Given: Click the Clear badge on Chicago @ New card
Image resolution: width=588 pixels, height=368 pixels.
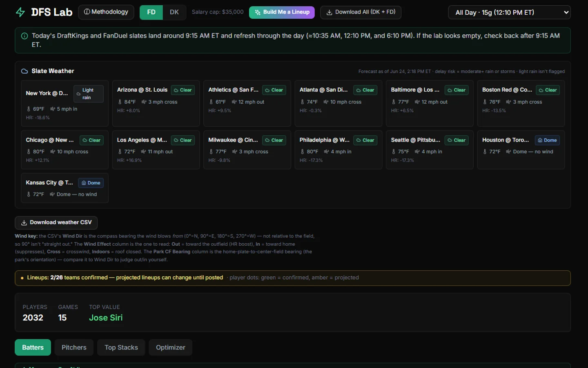Looking at the screenshot, I should (x=91, y=140).
